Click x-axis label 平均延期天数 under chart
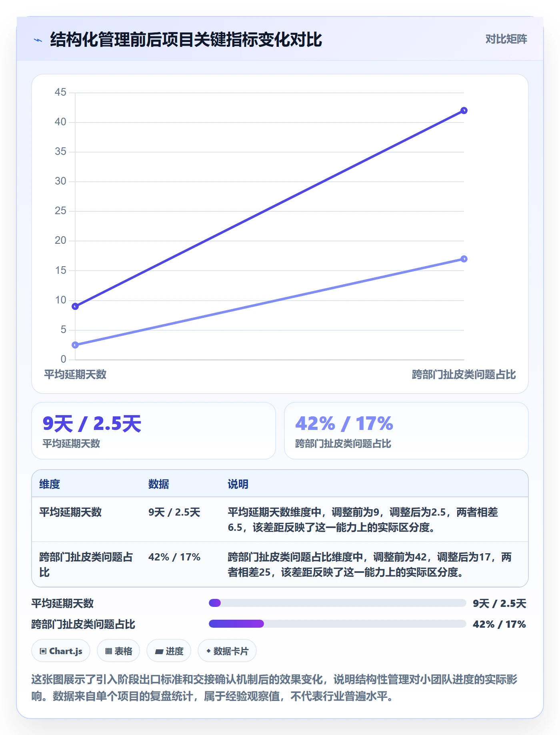The width and height of the screenshot is (560, 735). pos(75,374)
